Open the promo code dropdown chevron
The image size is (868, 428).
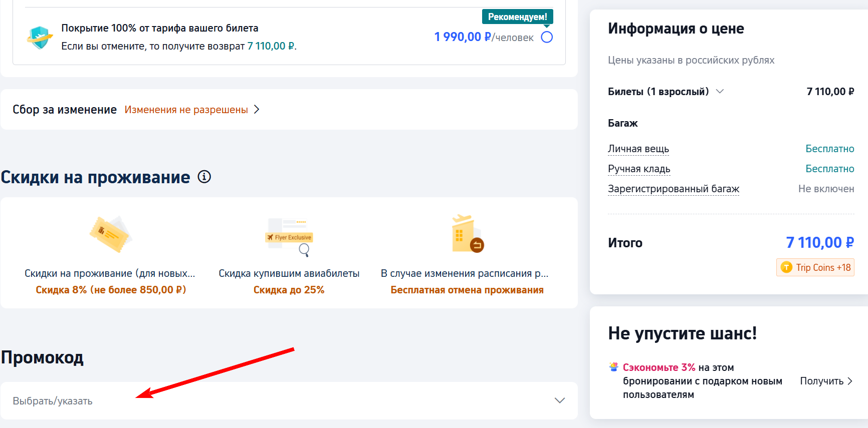(560, 400)
